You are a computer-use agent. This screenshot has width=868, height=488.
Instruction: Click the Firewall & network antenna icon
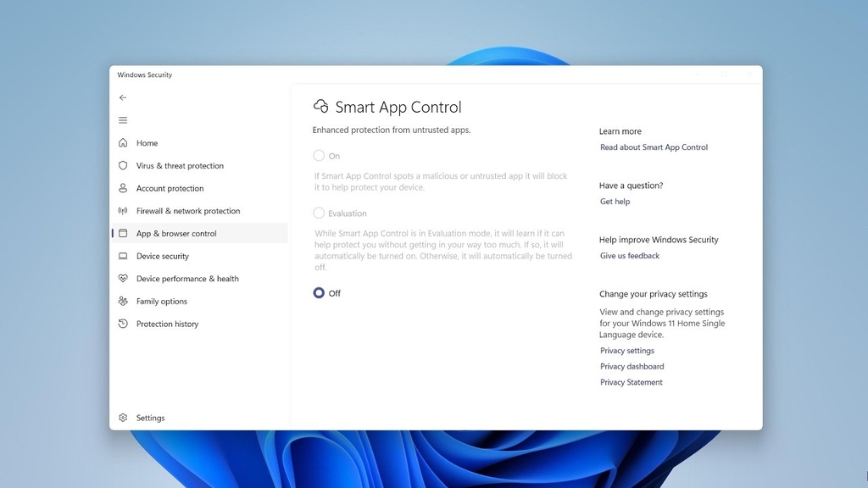click(123, 211)
